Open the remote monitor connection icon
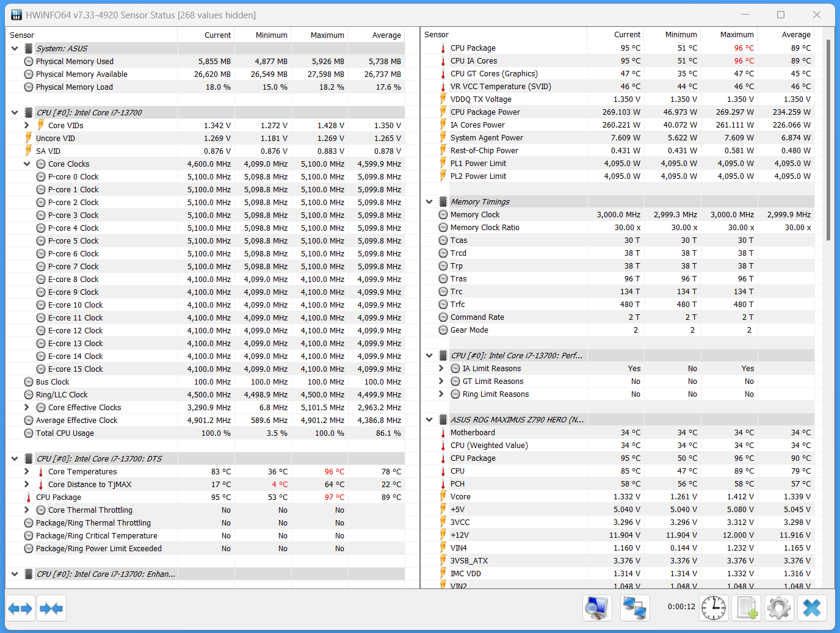840x633 pixels. click(x=597, y=608)
